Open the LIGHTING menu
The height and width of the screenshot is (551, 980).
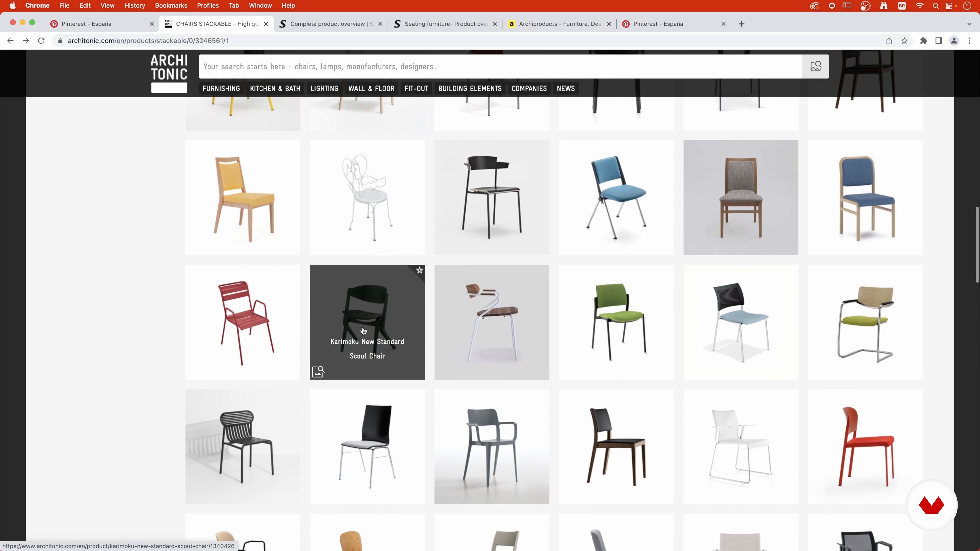coord(324,89)
